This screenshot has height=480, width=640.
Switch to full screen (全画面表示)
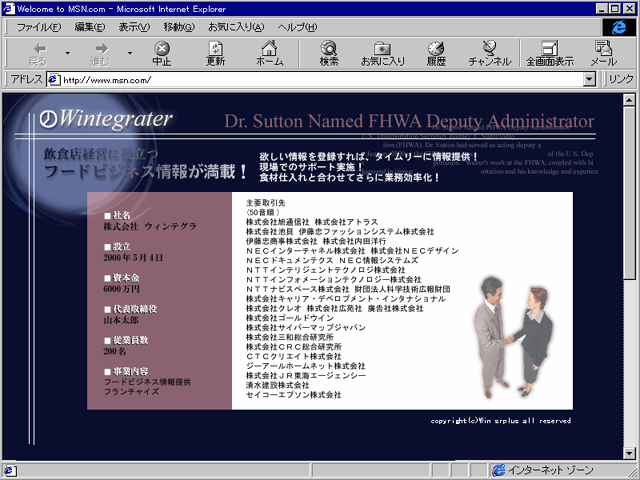[549, 53]
